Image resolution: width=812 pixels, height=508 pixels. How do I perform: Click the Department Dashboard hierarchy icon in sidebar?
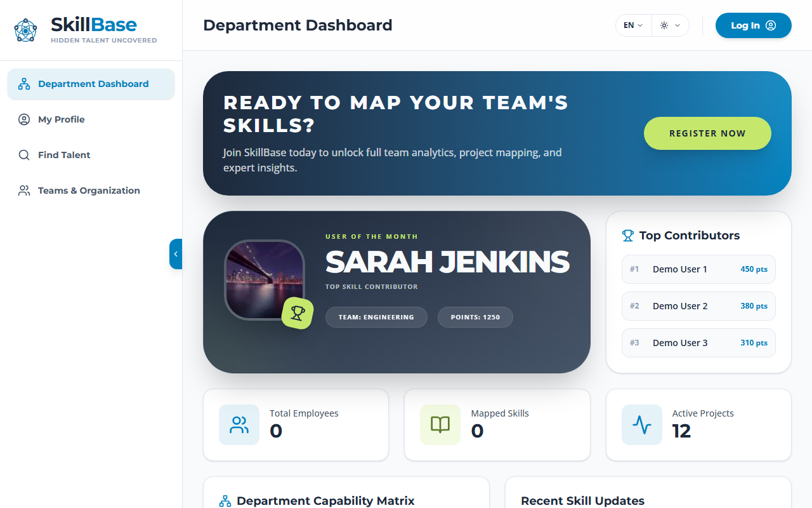[24, 84]
